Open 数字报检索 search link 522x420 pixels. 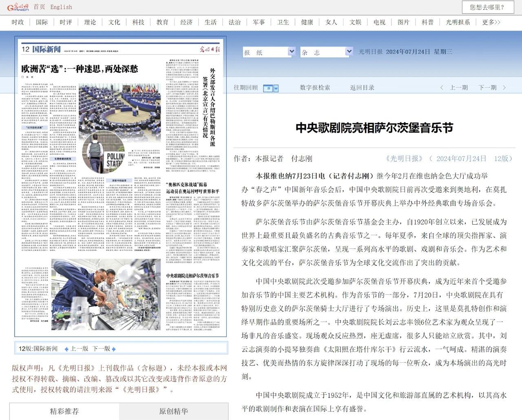[315, 88]
